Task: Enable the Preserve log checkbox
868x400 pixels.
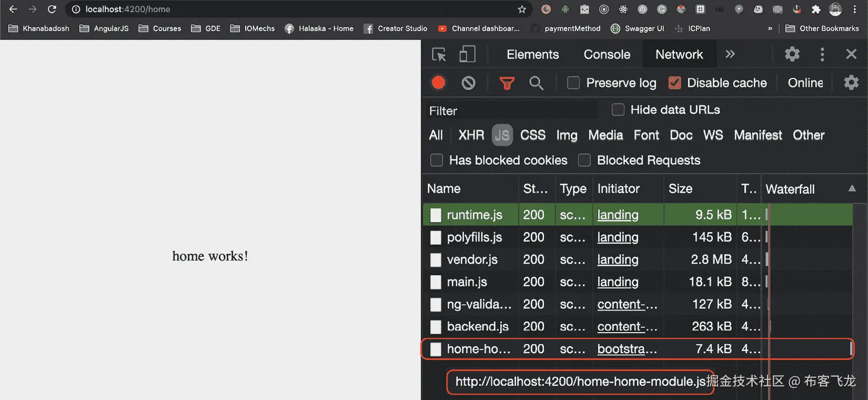Action: (573, 83)
